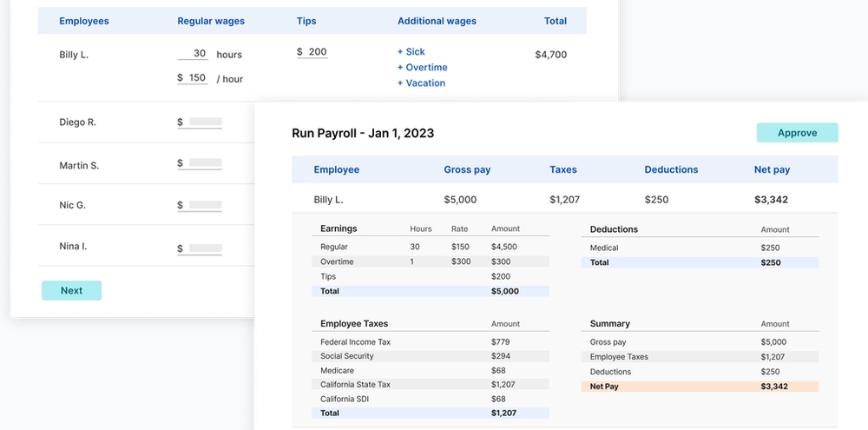Select the Regular wages column header
Screen dimensions: 868x430
click(x=211, y=21)
